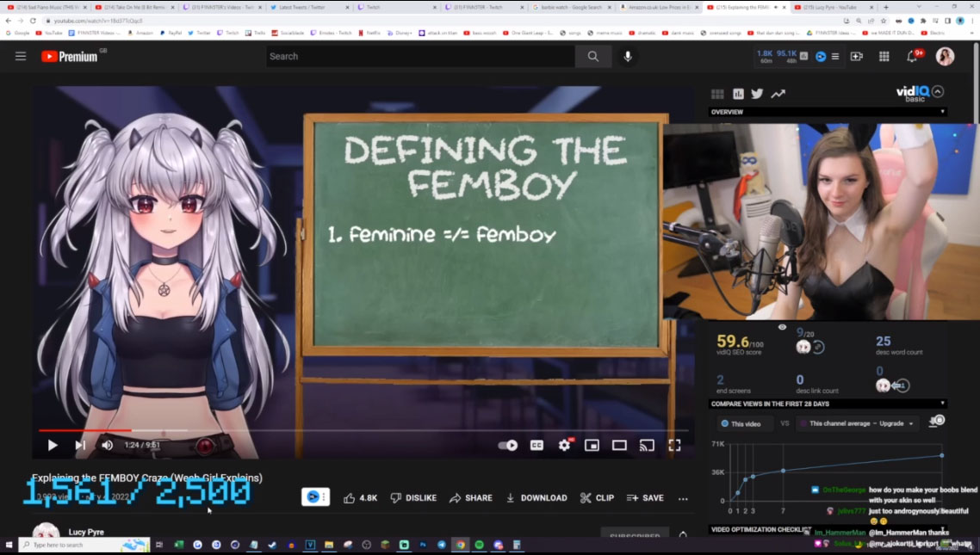Image resolution: width=980 pixels, height=555 pixels.
Task: Seek the video progress bar
Action: pos(363,430)
